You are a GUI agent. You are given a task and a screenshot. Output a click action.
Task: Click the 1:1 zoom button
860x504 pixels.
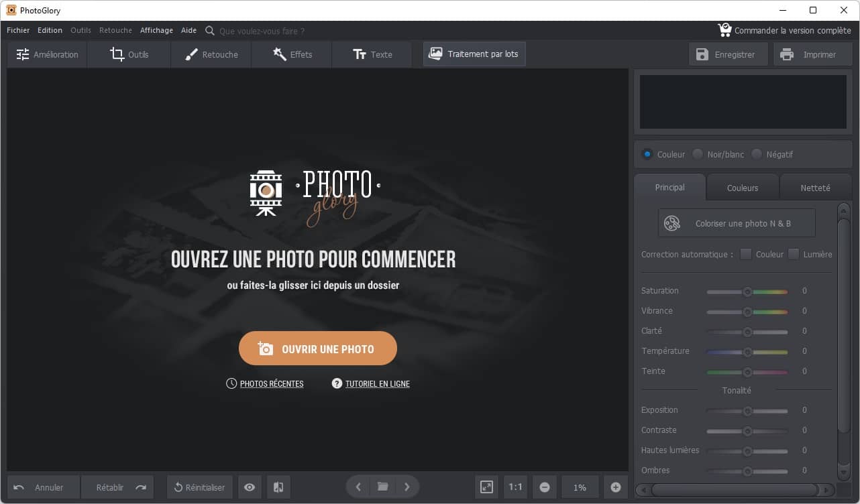(x=515, y=487)
